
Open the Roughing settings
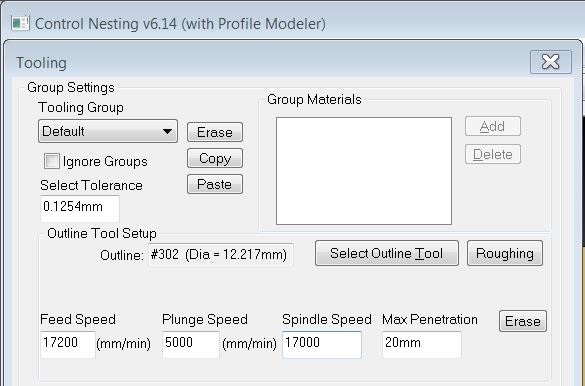(505, 253)
